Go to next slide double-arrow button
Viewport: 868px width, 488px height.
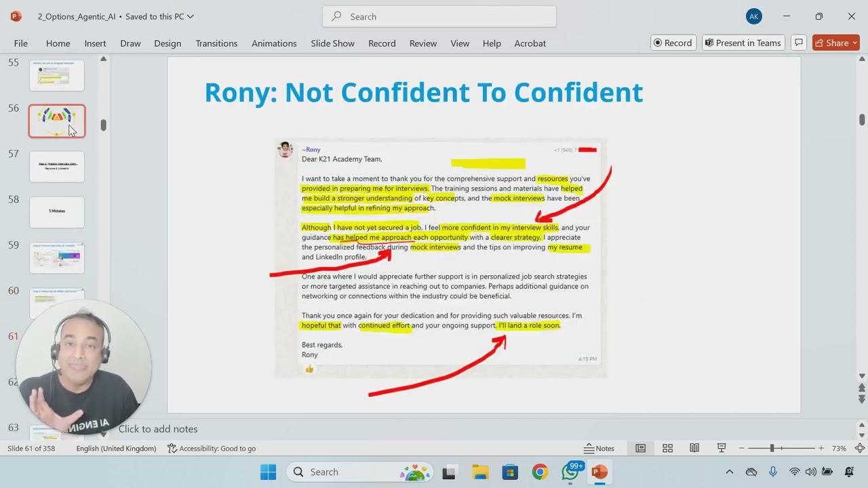coord(862,400)
